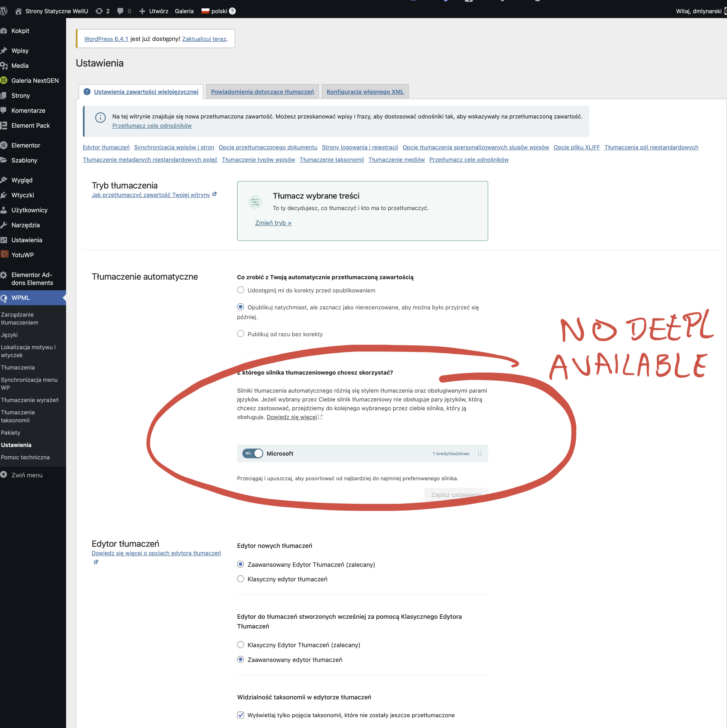727x728 pixels.
Task: Select Zaawansowany edytor tłumaczeń radio
Action: pos(241,660)
